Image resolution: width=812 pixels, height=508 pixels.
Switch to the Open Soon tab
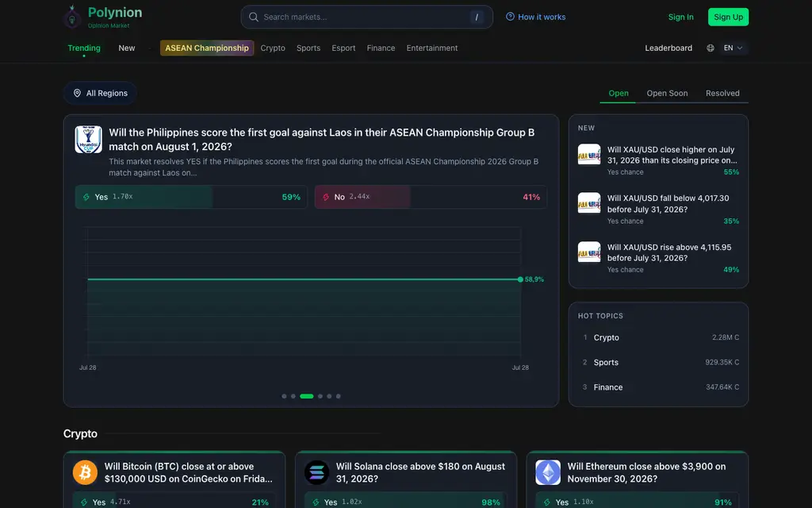(x=667, y=94)
